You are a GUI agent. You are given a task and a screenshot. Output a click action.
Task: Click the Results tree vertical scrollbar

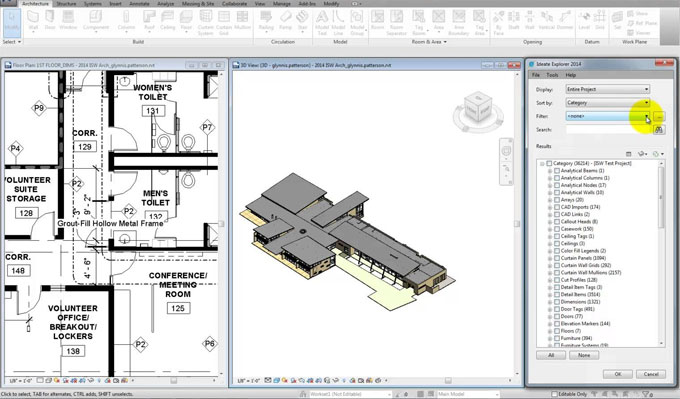pyautogui.click(x=661, y=254)
